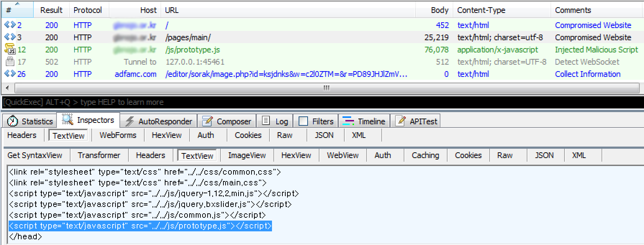Sort sessions by the URL column header
644x245 pixels.
pos(288,10)
